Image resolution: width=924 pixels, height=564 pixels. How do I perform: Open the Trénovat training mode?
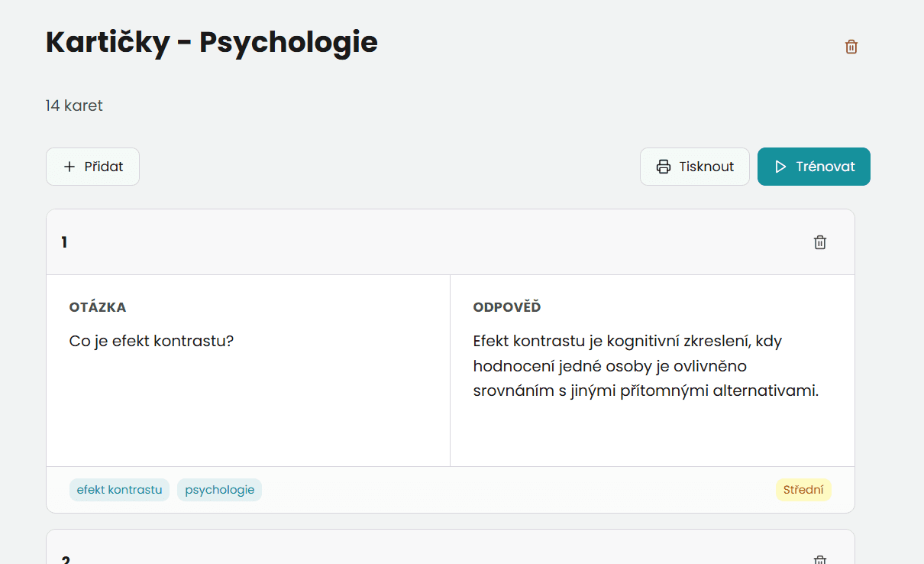[813, 166]
